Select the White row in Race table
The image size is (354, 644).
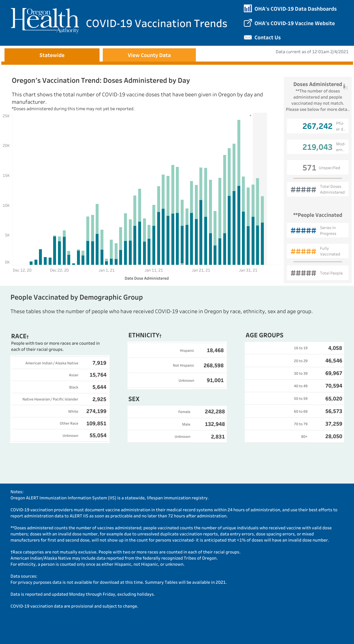tap(60, 411)
